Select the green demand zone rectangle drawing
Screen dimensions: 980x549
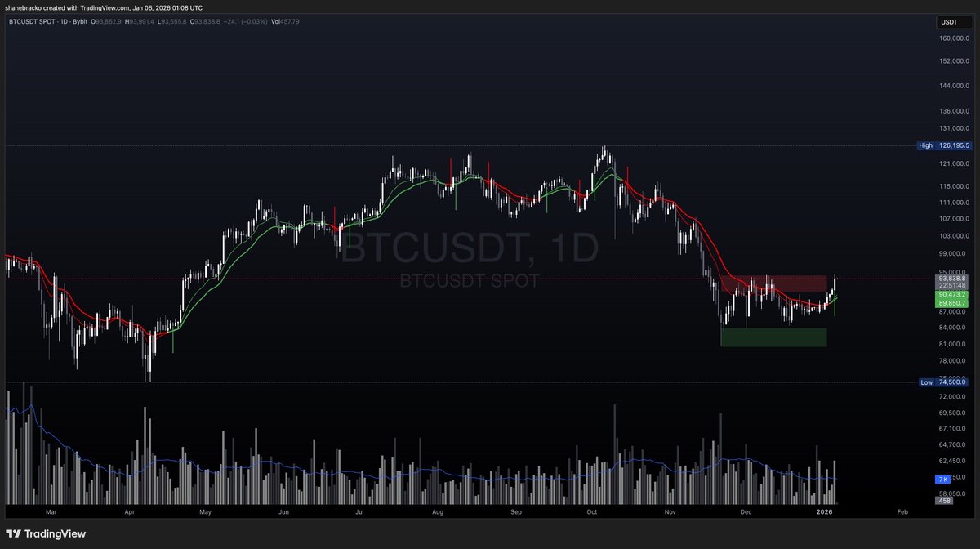[773, 337]
